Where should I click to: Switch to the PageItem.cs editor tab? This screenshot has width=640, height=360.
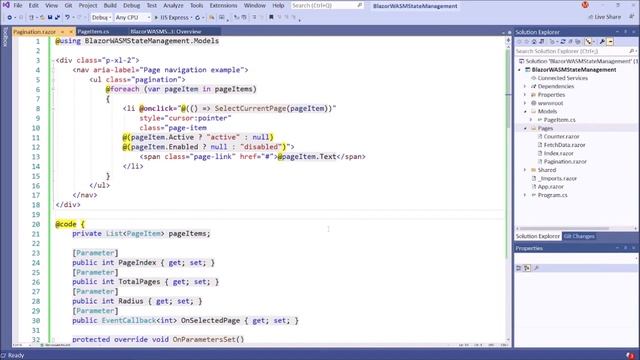click(x=93, y=31)
